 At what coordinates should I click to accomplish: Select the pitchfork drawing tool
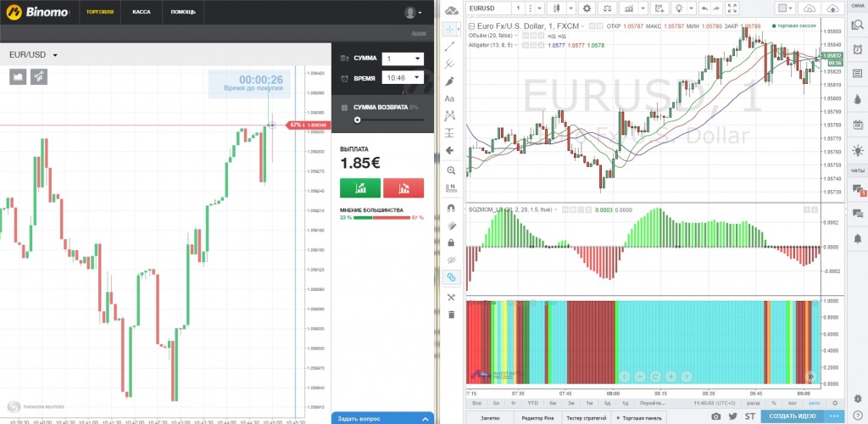[450, 64]
